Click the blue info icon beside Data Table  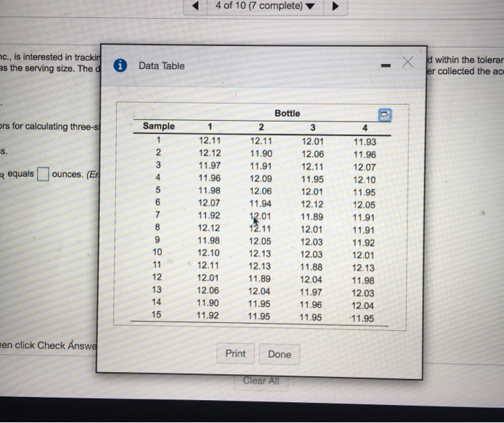click(120, 65)
